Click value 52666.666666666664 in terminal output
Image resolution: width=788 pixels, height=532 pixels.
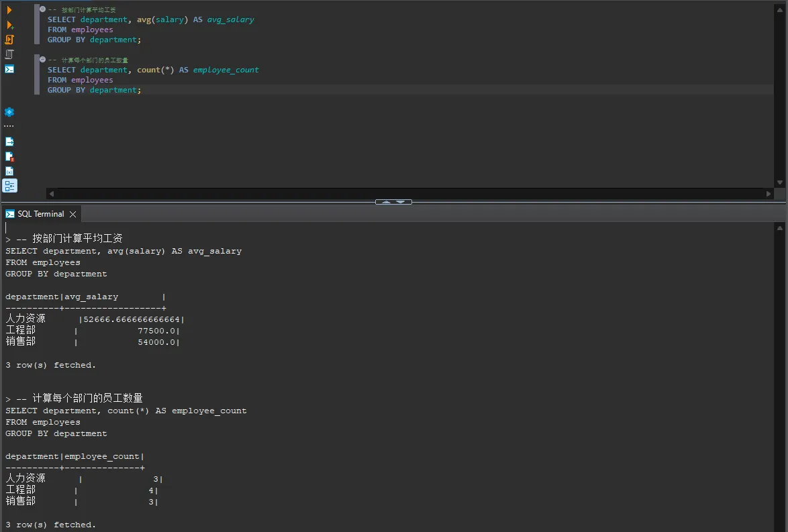pyautogui.click(x=132, y=319)
